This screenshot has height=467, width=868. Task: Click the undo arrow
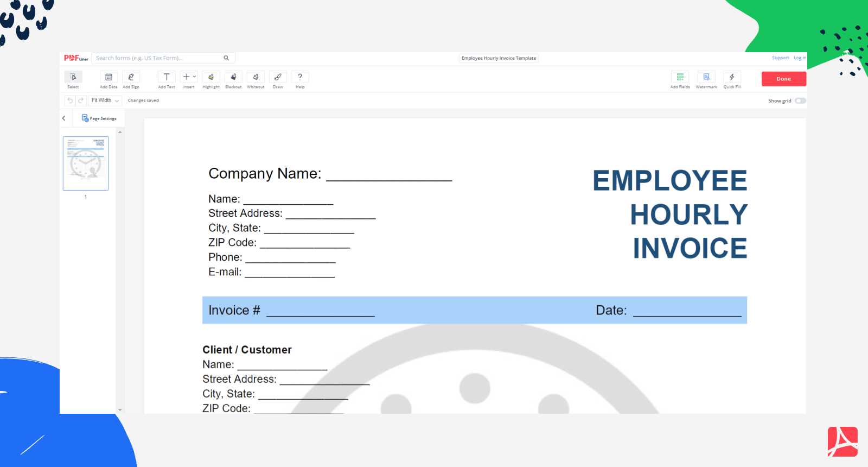coord(70,100)
